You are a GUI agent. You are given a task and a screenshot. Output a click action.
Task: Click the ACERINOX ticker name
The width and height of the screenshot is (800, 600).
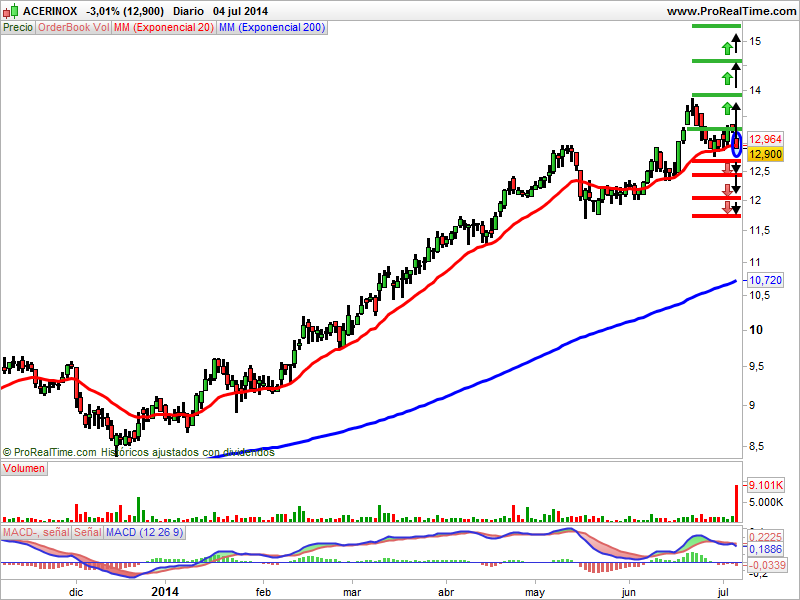50,11
